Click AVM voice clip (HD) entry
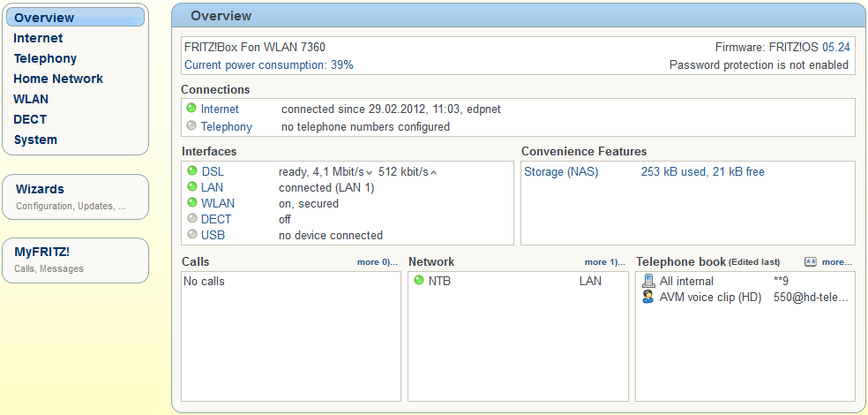 (x=711, y=298)
